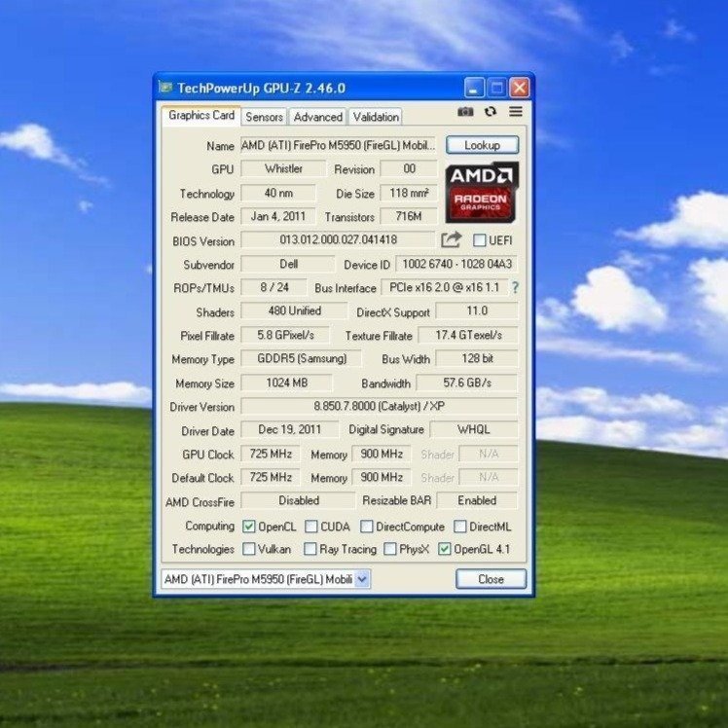Screen dimensions: 728x728
Task: Uncheck the OpenCL checkbox
Action: (x=249, y=527)
